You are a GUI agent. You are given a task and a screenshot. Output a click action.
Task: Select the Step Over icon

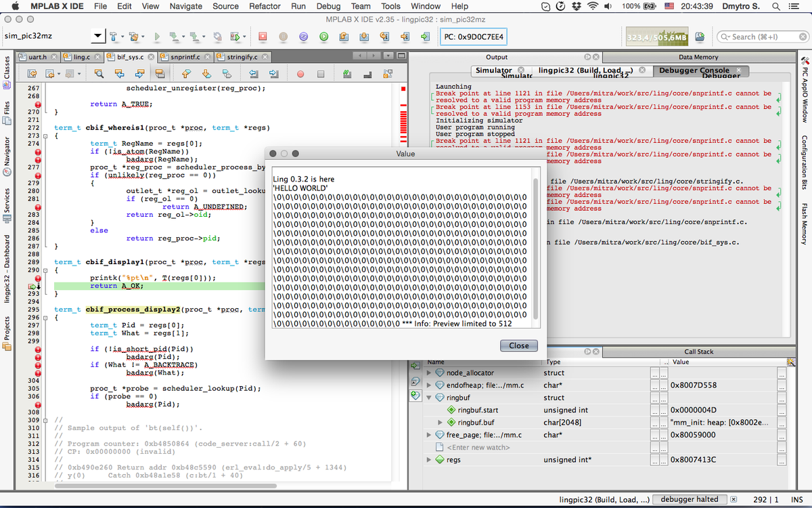pos(344,37)
